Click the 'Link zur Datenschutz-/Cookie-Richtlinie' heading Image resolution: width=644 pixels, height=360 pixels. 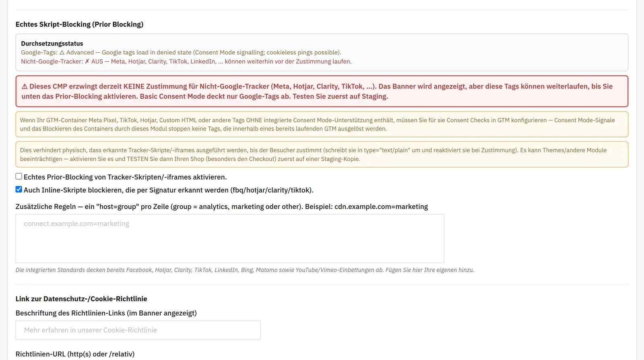tap(81, 299)
